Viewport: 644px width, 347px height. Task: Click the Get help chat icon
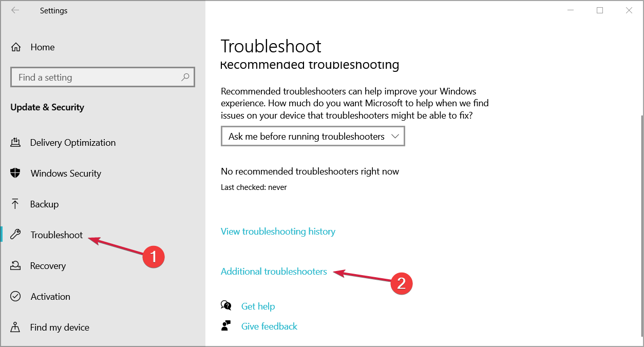pyautogui.click(x=226, y=306)
